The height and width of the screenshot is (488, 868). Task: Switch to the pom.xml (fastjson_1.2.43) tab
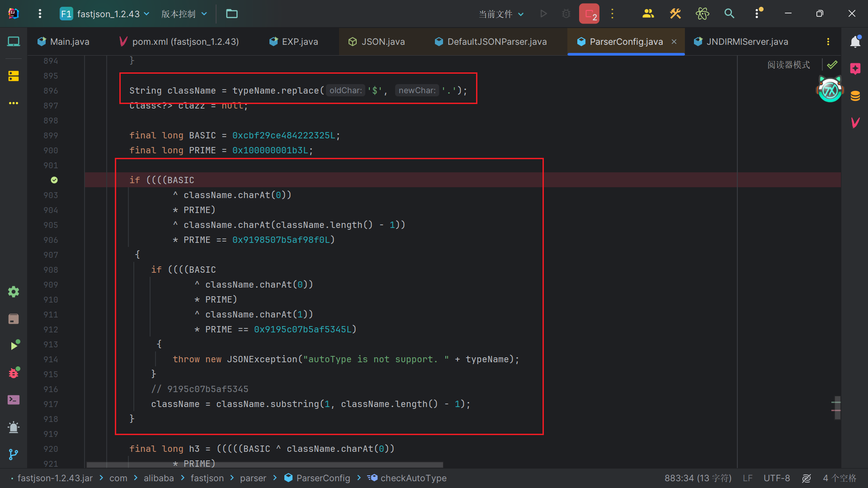[179, 42]
